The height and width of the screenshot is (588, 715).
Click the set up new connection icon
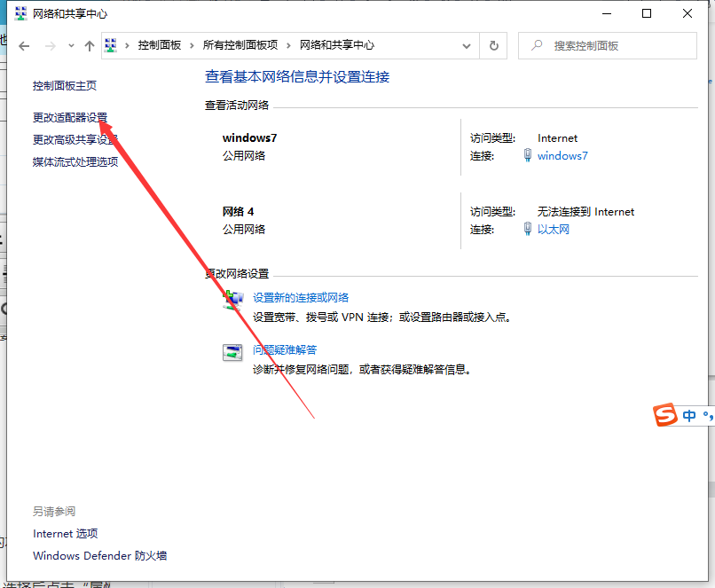[x=232, y=300]
